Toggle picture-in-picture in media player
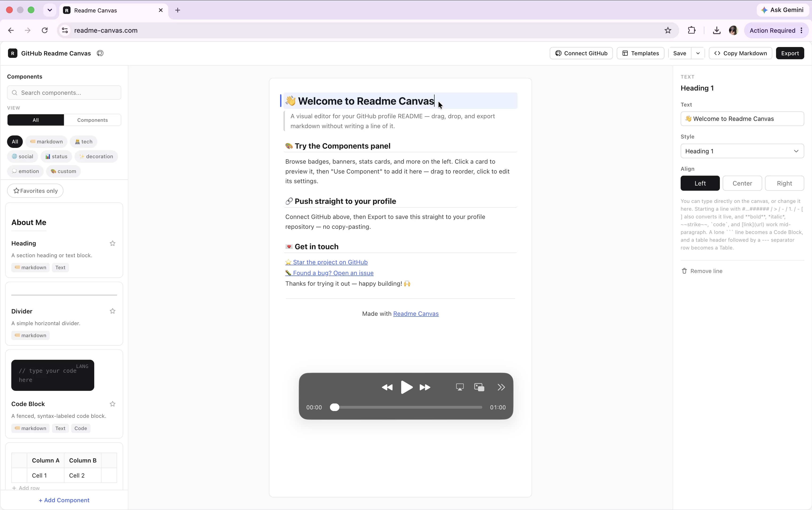 point(479,387)
